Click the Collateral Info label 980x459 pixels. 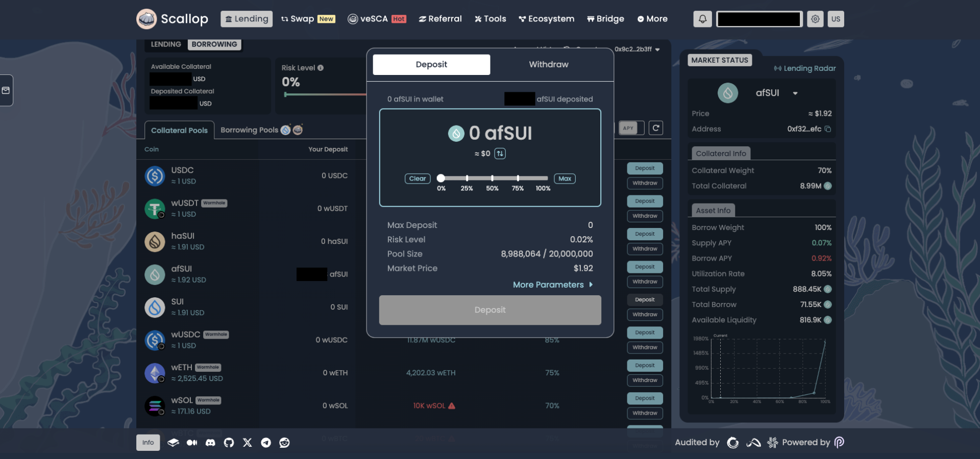(721, 154)
